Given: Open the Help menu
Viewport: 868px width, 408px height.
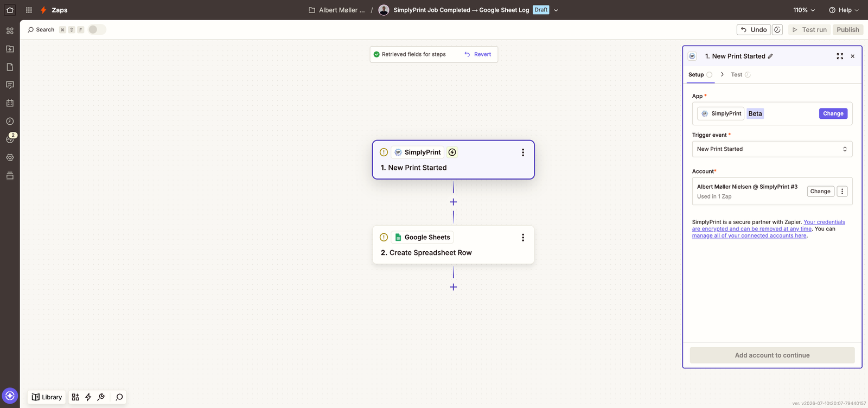Looking at the screenshot, I should click(x=844, y=10).
